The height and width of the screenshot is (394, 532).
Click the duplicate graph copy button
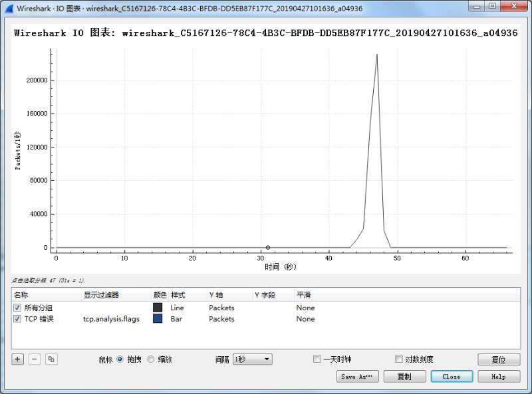(52, 359)
